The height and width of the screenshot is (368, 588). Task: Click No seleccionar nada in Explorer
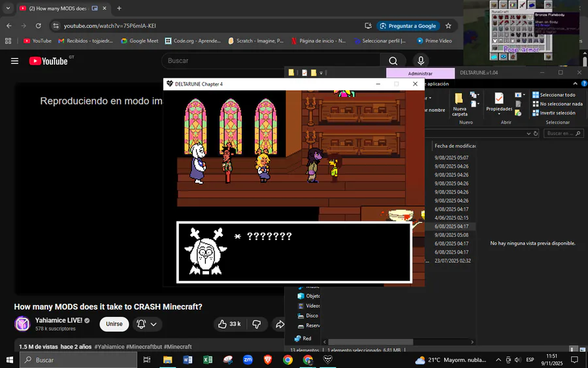558,104
